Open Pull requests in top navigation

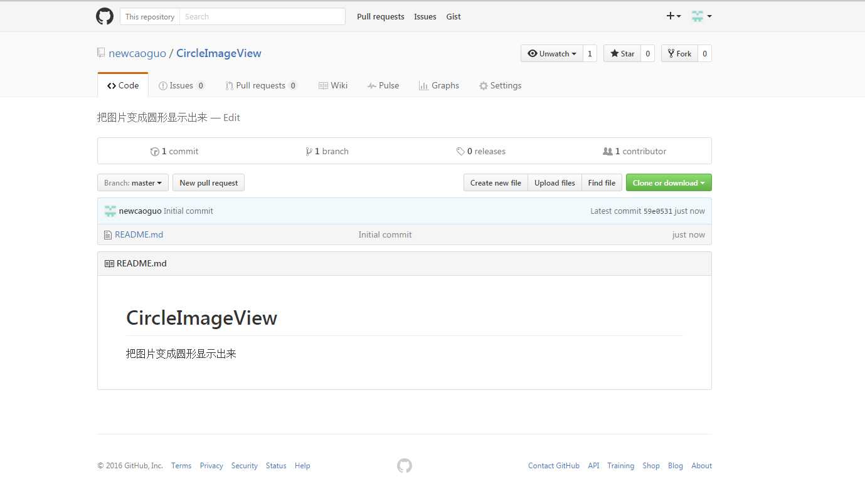pos(381,17)
